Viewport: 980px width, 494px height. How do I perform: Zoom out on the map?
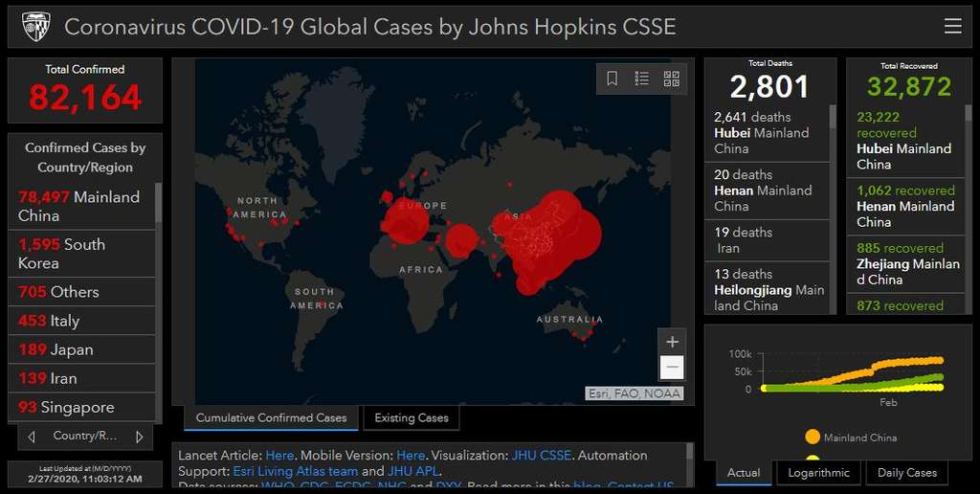coord(672,367)
